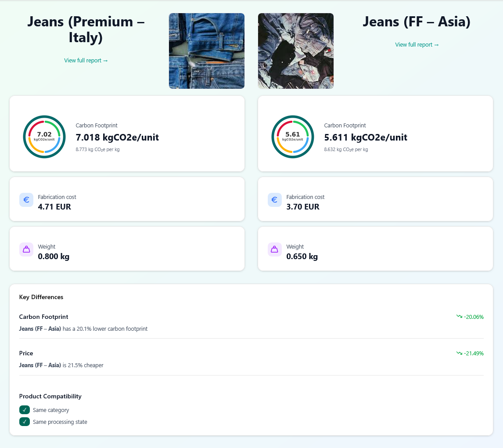Image resolution: width=503 pixels, height=448 pixels.
Task: Click euro icon for Italy jeans fabrication cost
Action: click(x=26, y=200)
